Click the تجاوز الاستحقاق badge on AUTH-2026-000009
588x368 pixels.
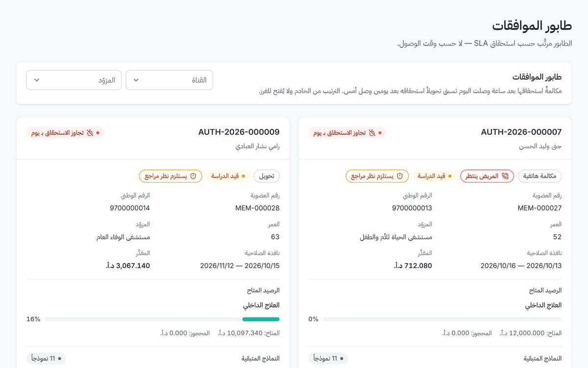click(x=65, y=133)
